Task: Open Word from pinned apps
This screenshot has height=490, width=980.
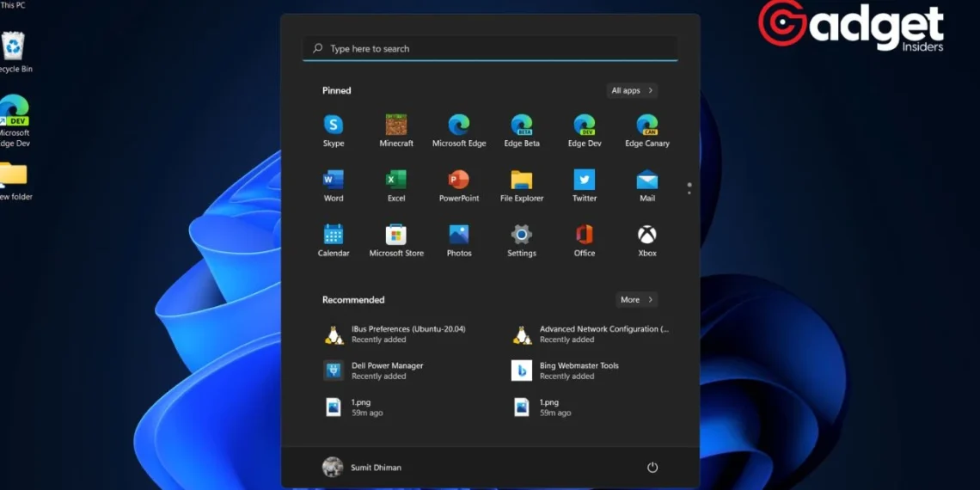Action: 334,181
